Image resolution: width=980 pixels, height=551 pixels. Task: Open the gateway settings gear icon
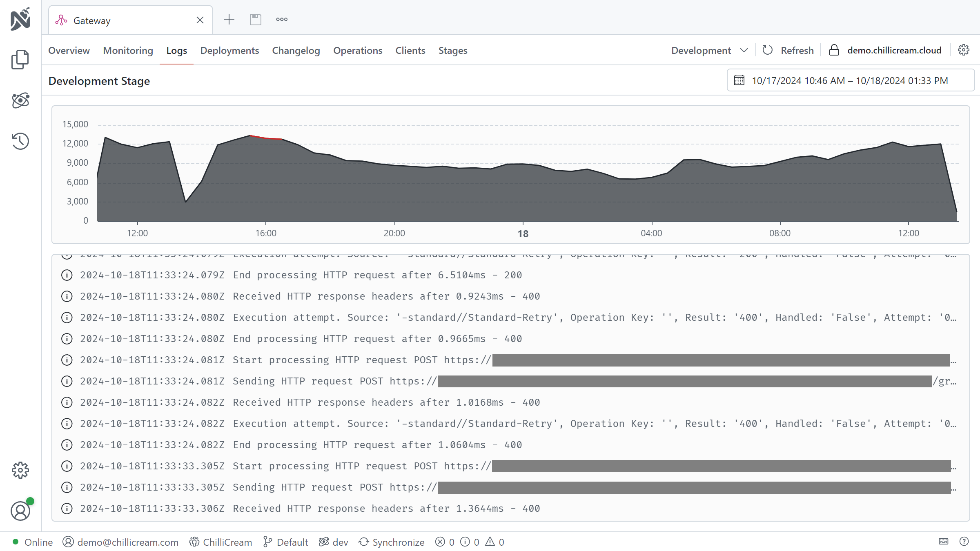point(964,50)
